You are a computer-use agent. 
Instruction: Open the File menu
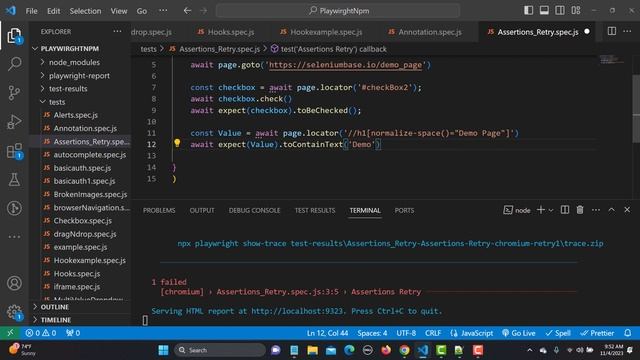click(31, 11)
